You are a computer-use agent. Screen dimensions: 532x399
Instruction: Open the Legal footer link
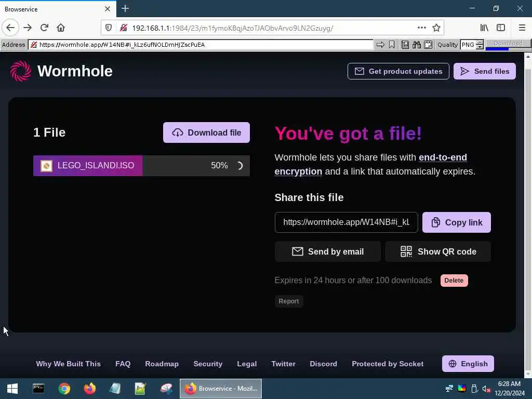[x=247, y=364]
